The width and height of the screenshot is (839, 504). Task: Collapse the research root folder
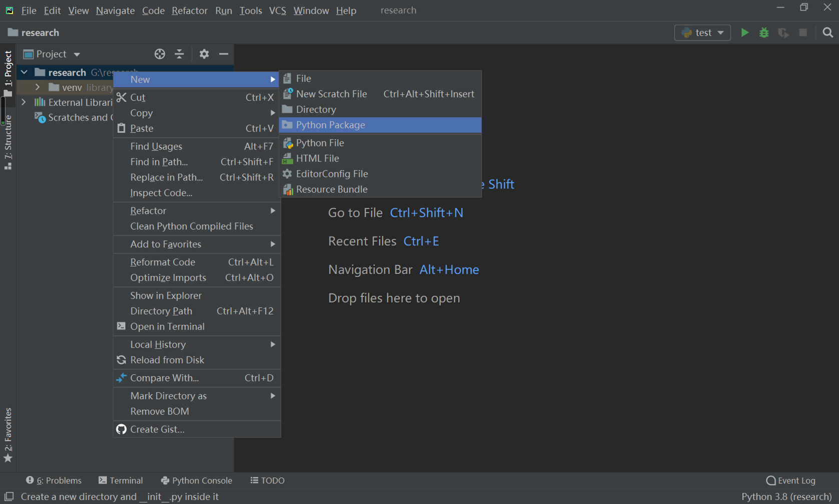click(x=24, y=72)
